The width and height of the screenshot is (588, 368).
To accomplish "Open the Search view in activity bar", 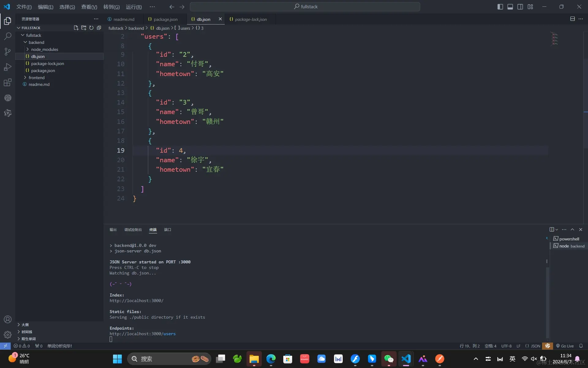I will point(8,36).
